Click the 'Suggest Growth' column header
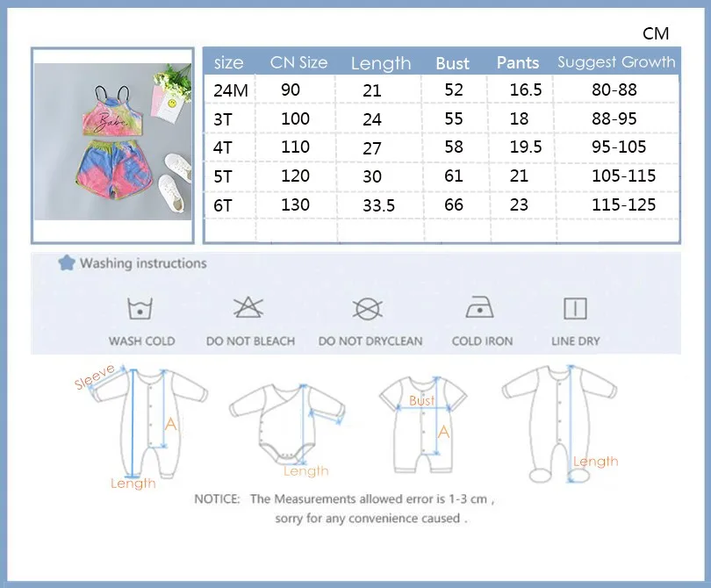This screenshot has width=711, height=588. pyautogui.click(x=616, y=62)
